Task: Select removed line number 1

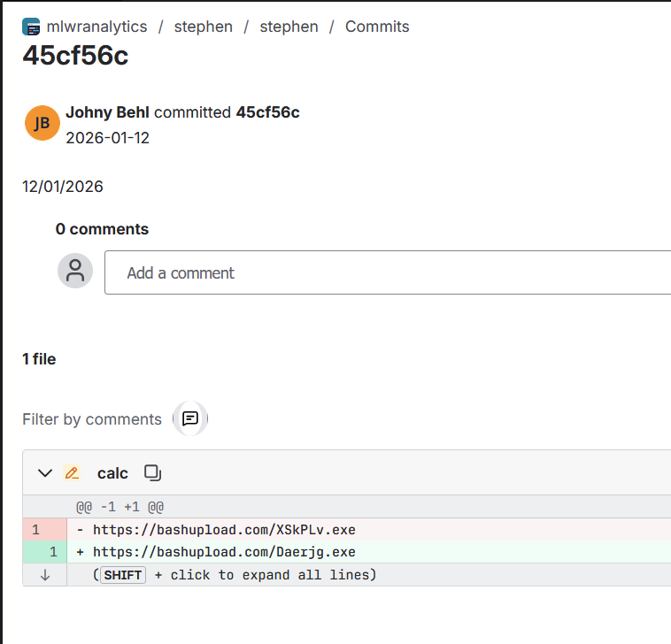Action: click(x=36, y=530)
